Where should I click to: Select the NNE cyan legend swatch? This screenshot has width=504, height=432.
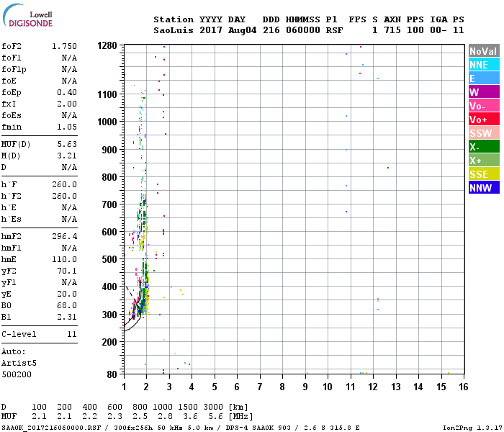[x=484, y=65]
